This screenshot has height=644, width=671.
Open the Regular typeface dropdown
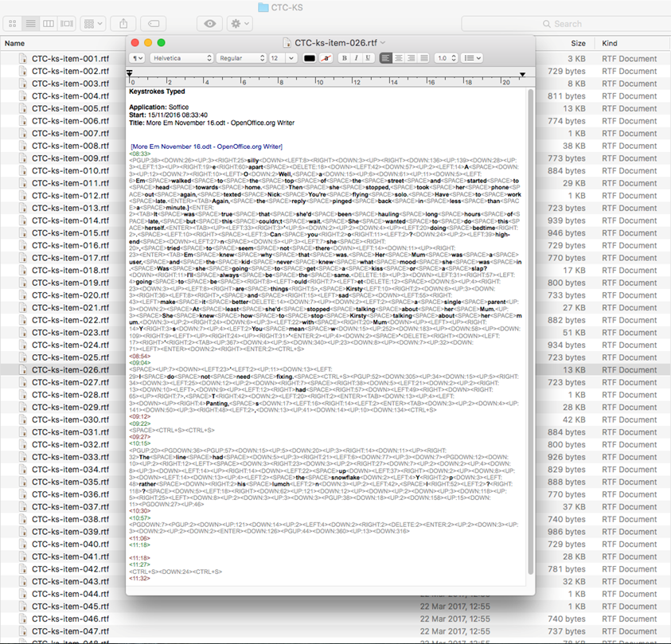pyautogui.click(x=240, y=58)
